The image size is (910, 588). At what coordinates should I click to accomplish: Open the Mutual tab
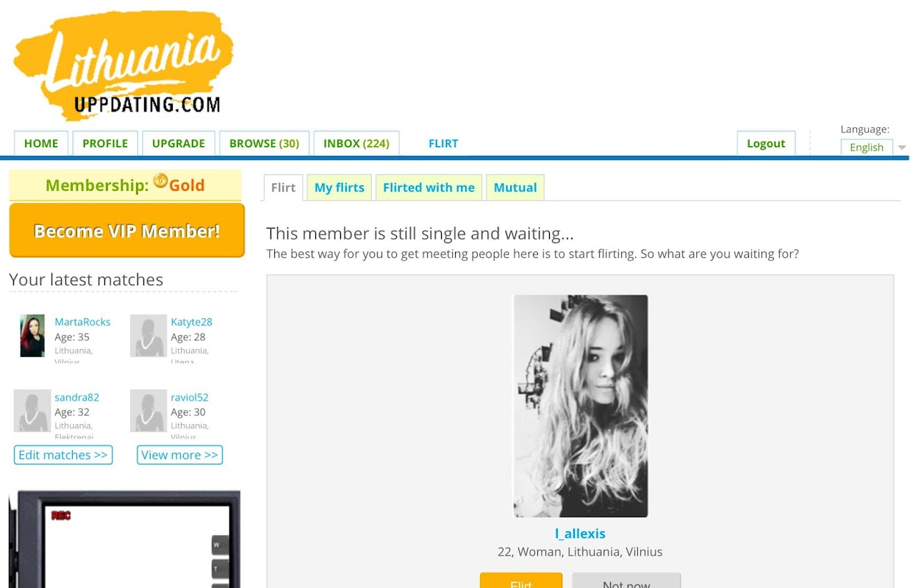coord(515,187)
